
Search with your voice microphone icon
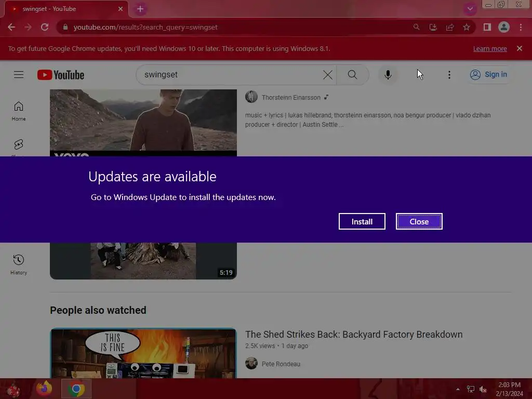pos(388,75)
